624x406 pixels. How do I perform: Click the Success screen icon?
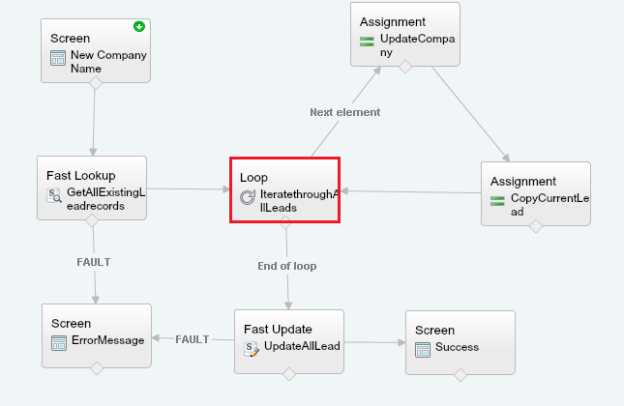point(423,350)
